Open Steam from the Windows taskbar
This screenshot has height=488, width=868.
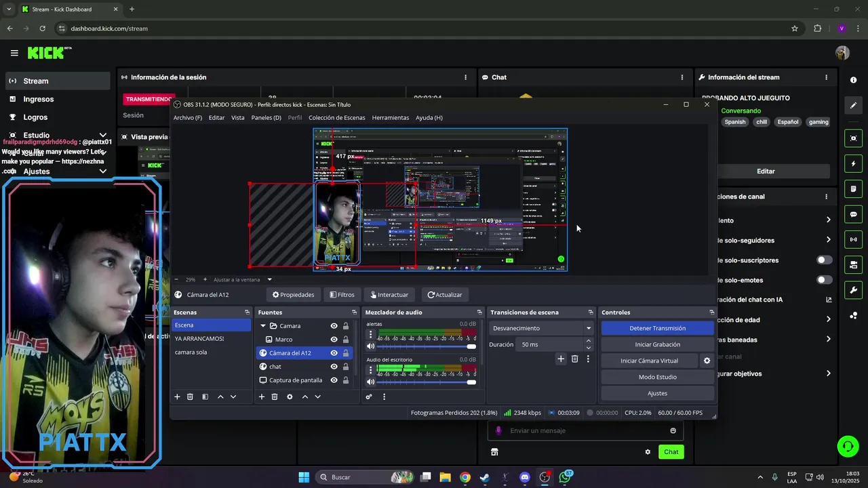pyautogui.click(x=484, y=477)
